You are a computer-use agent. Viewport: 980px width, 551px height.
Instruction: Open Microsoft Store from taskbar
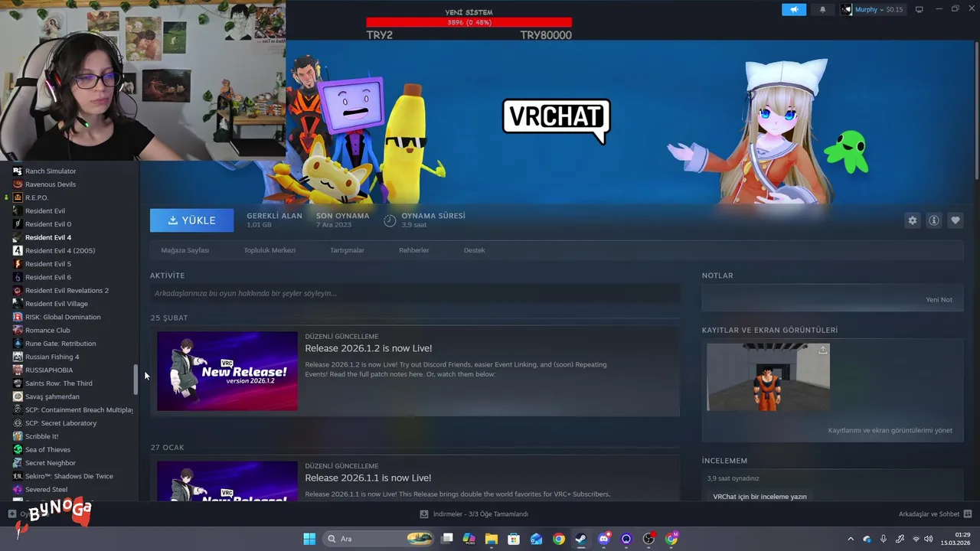pos(514,539)
